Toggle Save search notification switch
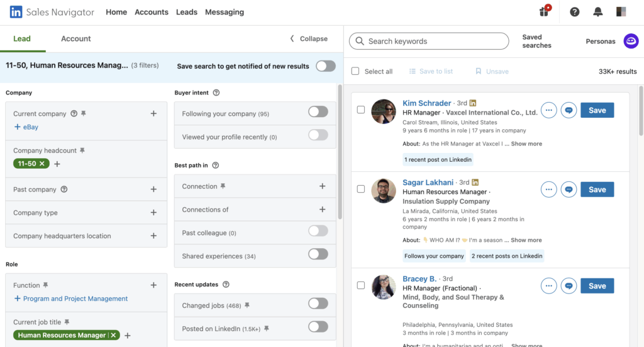 (326, 66)
